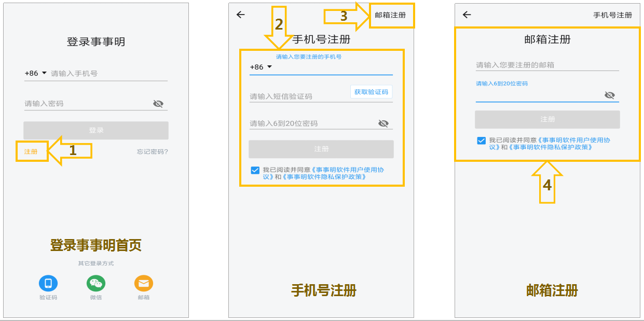Image resolution: width=644 pixels, height=321 pixels.
Task: Toggle password visibility on phone registration form
Action: point(383,123)
